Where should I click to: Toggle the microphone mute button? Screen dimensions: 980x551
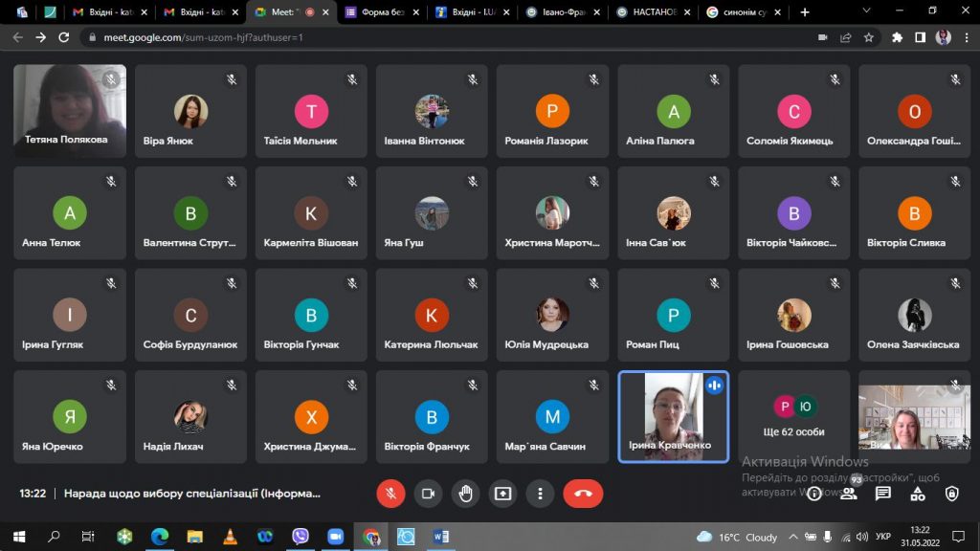[390, 494]
